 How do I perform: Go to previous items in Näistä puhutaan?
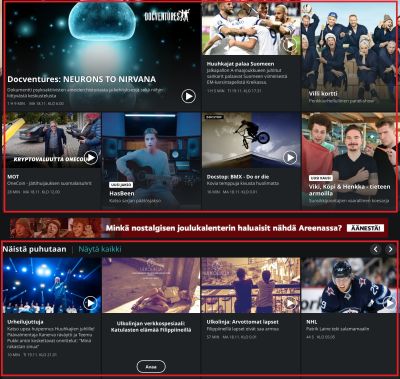click(376, 249)
